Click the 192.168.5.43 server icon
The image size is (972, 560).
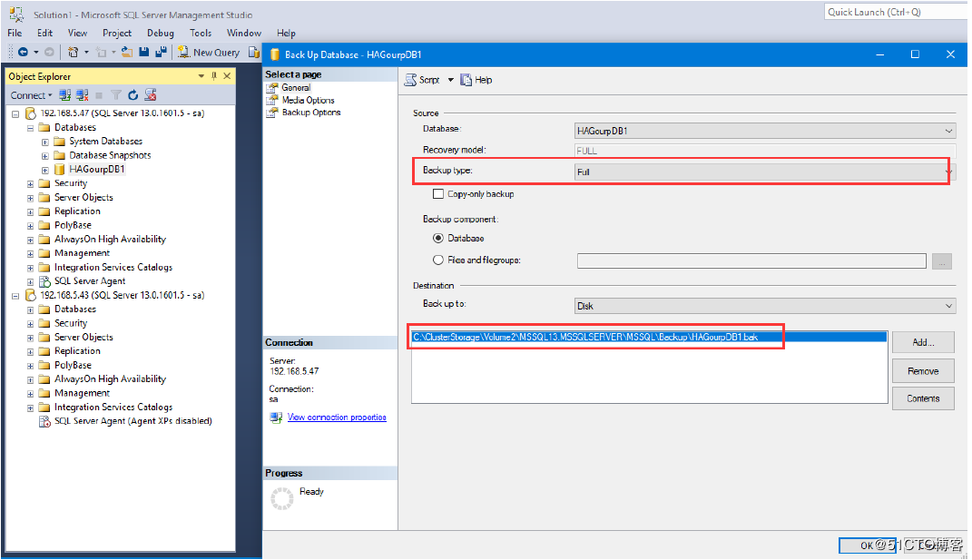[x=30, y=295]
